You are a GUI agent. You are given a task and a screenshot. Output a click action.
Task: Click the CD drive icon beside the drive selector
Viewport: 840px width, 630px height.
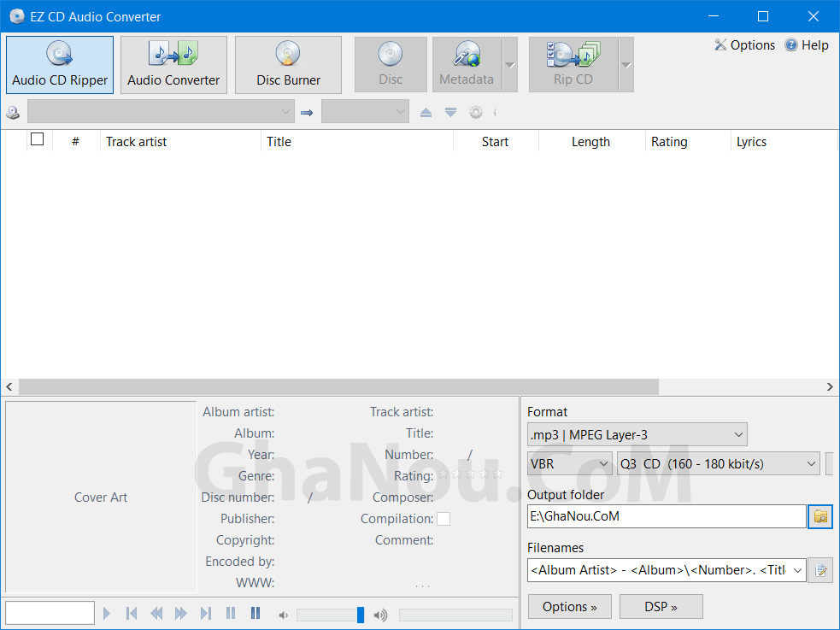(x=13, y=113)
